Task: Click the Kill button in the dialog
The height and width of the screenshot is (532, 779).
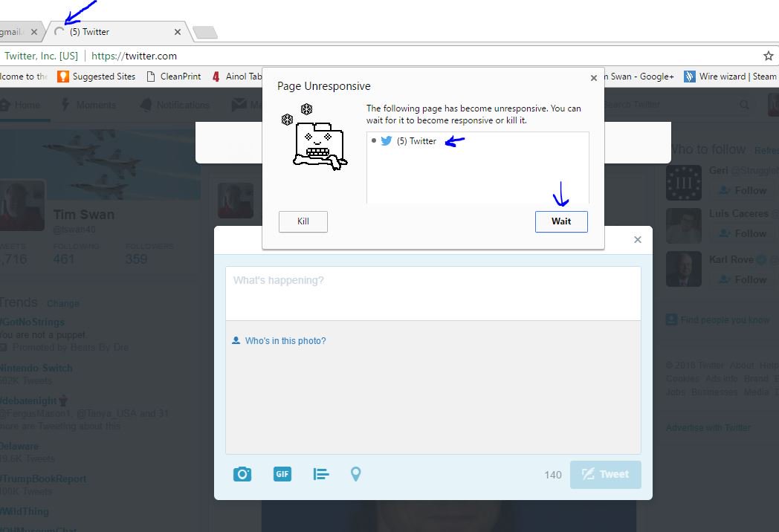Action: pos(303,221)
